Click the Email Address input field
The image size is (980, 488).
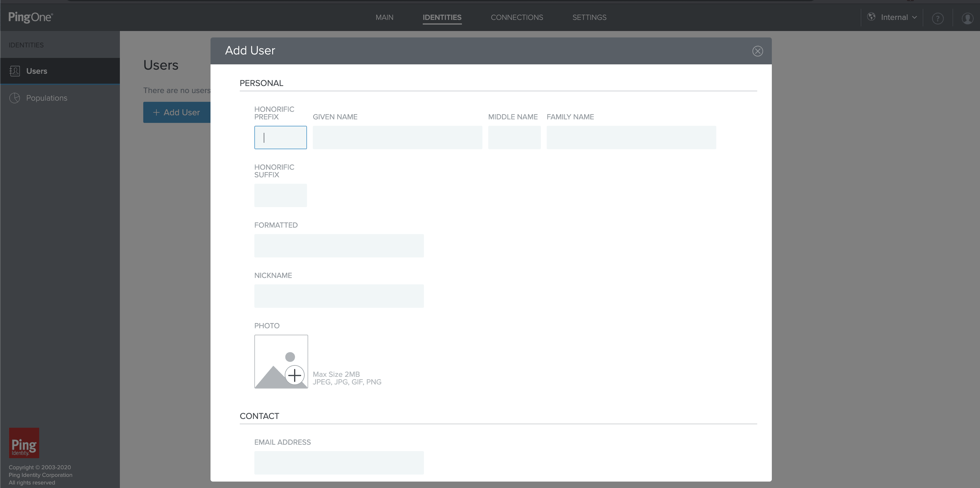click(339, 463)
